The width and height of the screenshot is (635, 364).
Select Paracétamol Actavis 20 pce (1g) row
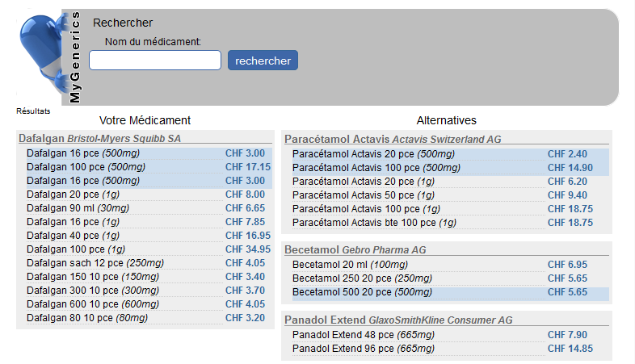[x=450, y=182]
